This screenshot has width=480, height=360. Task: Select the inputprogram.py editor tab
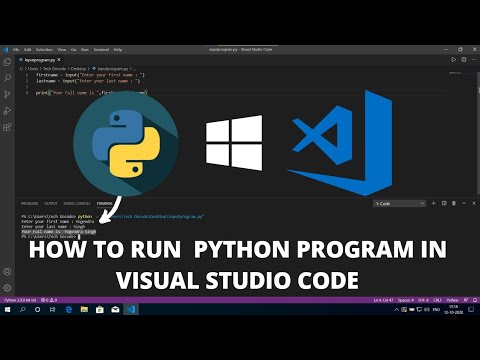click(39, 60)
